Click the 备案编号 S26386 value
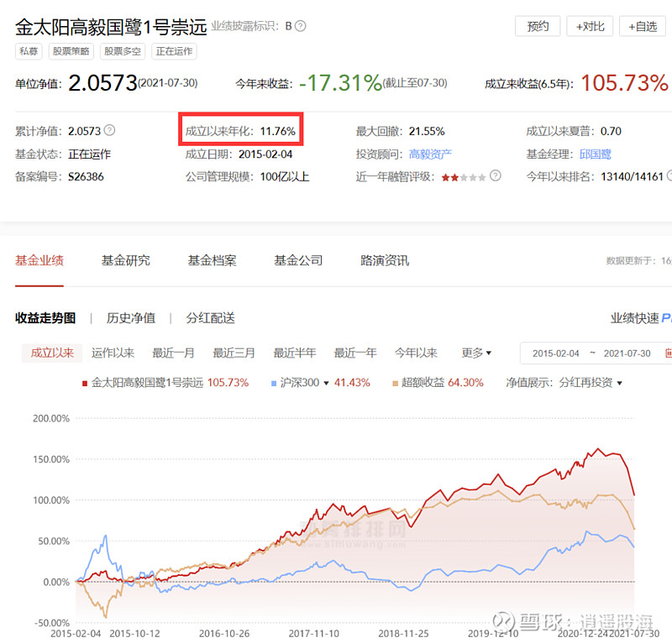This screenshot has width=672, height=643. pyautogui.click(x=86, y=176)
